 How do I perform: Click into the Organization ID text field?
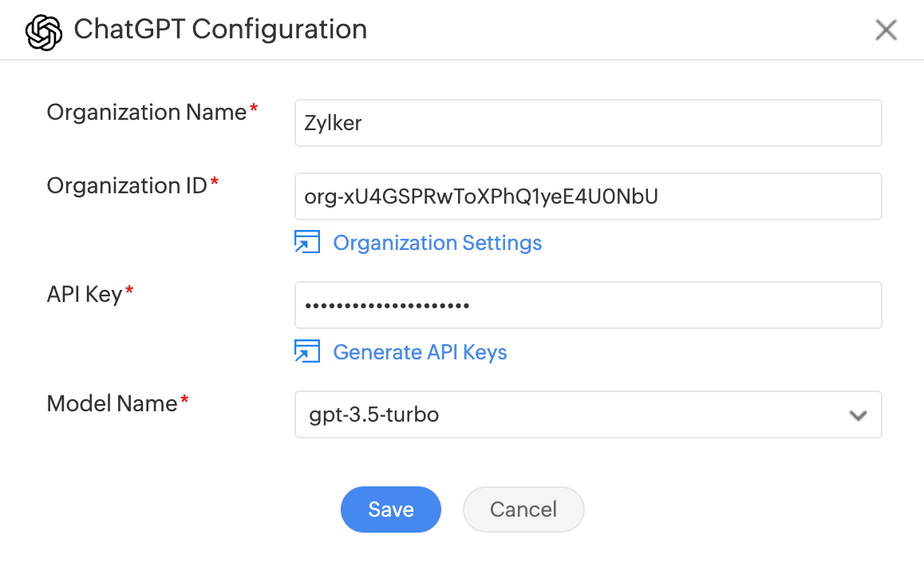pos(588,196)
